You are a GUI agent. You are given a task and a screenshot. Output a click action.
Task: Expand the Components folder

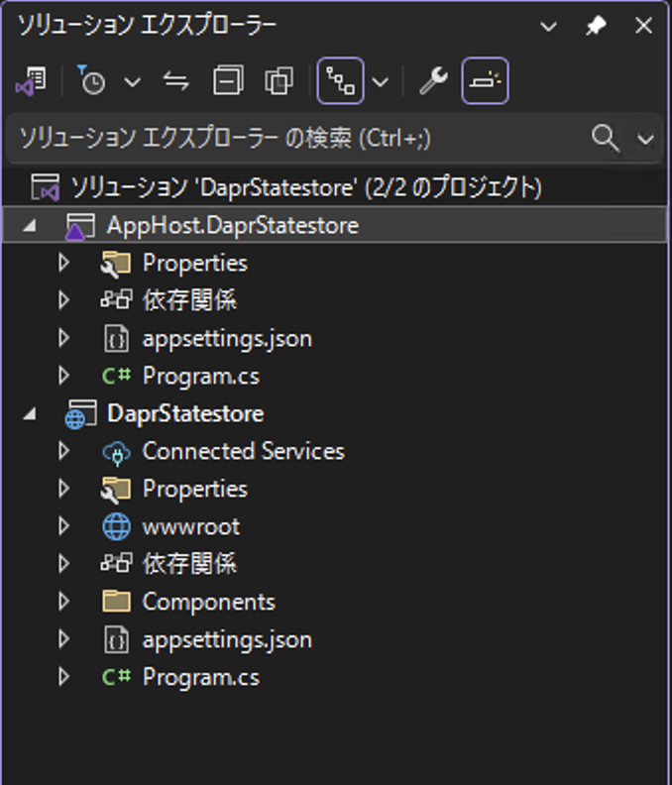click(x=63, y=602)
